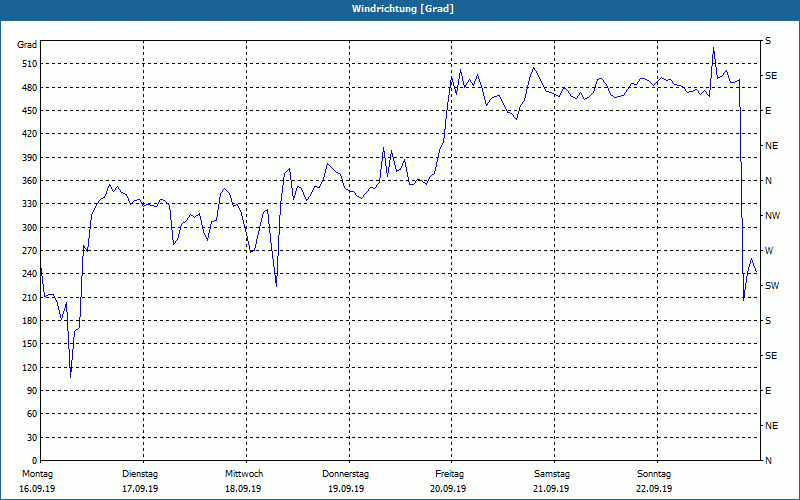This screenshot has width=800, height=500.
Task: Select the 'Sonntag' day label
Action: (654, 474)
